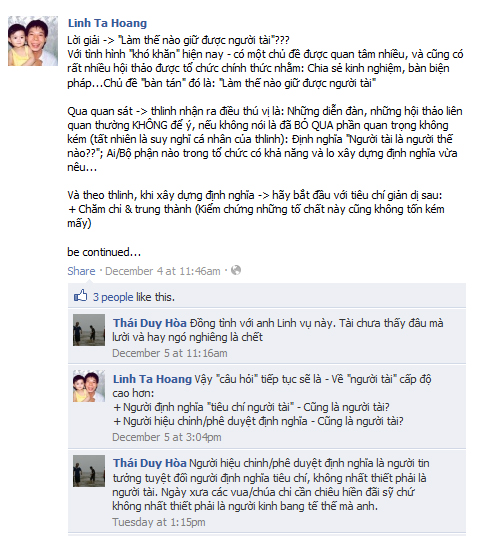Viewport: 486px width, 536px height.
Task: Click the 'be continued...' text in the post
Action: click(x=104, y=252)
